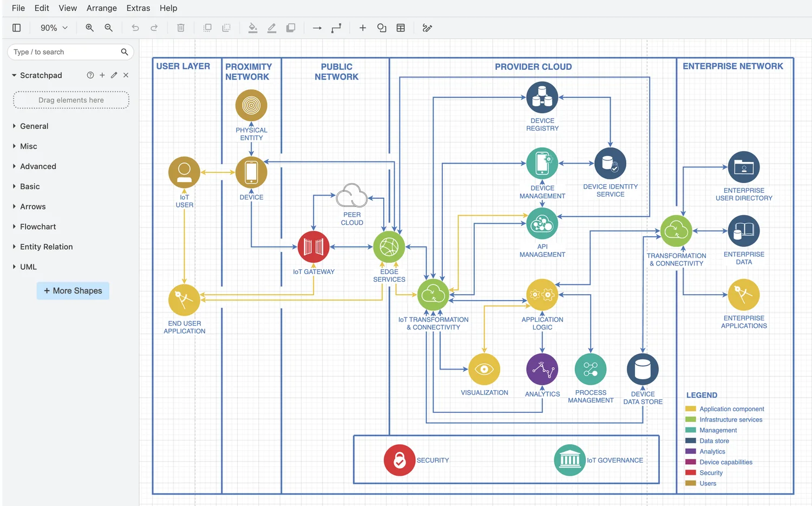Open the 90% zoom level dropdown
The width and height of the screenshot is (812, 506).
[54, 28]
